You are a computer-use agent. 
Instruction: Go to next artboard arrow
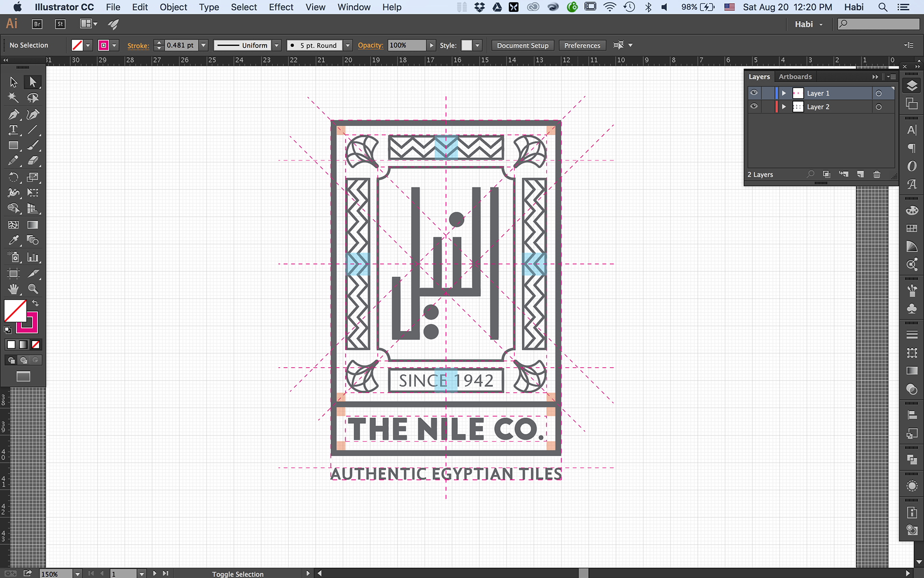pyautogui.click(x=154, y=573)
